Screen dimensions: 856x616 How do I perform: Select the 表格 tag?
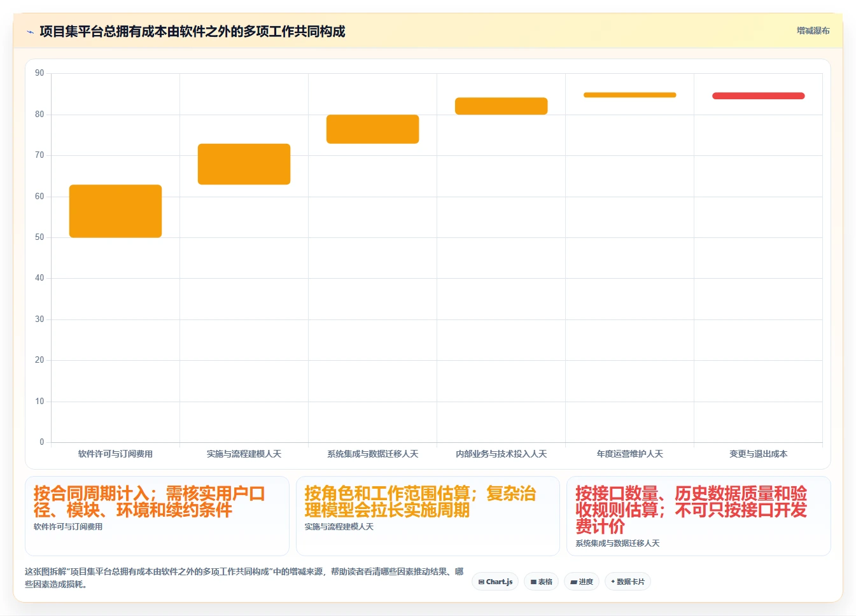point(542,582)
